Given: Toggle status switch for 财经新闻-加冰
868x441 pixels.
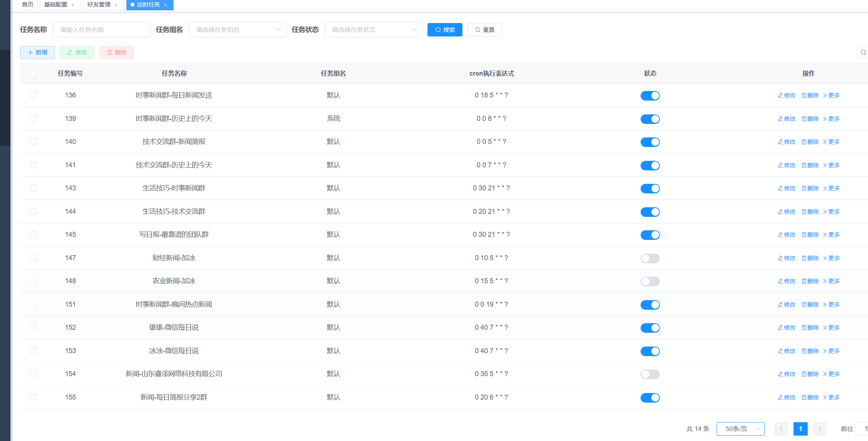Looking at the screenshot, I should (650, 258).
